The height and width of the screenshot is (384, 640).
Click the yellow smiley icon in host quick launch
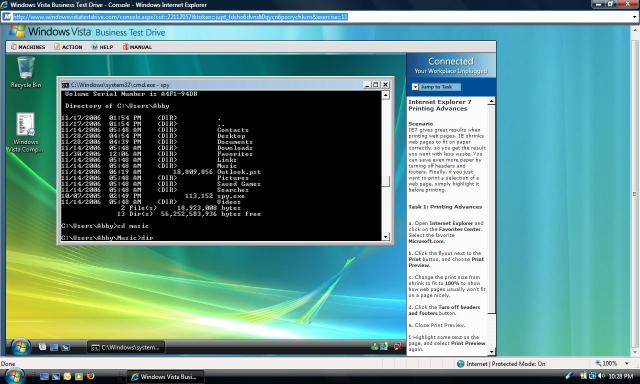[67, 376]
